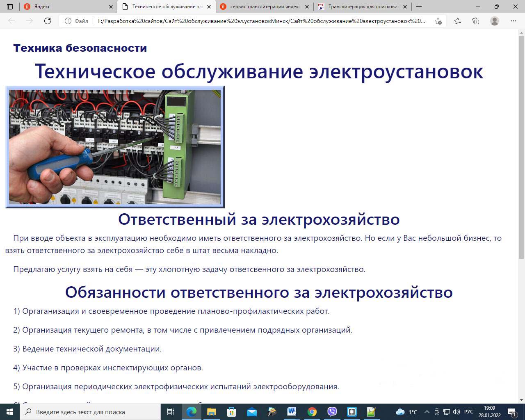This screenshot has width=525, height=420.
Task: Click the user profile avatar icon
Action: click(x=495, y=21)
